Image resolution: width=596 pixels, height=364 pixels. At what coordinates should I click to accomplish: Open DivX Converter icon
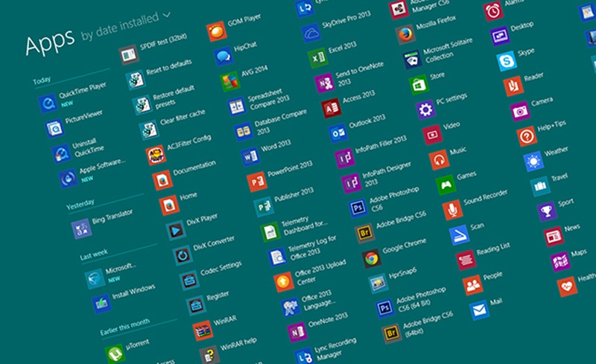[183, 255]
